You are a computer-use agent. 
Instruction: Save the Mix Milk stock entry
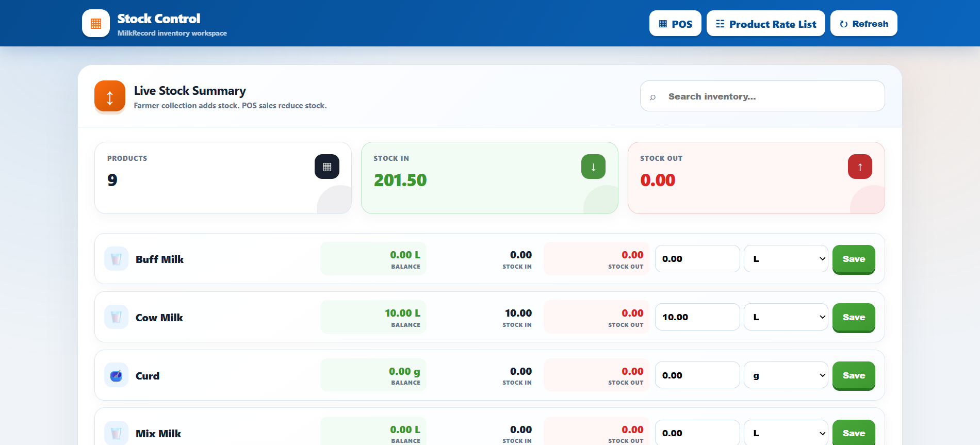(854, 433)
